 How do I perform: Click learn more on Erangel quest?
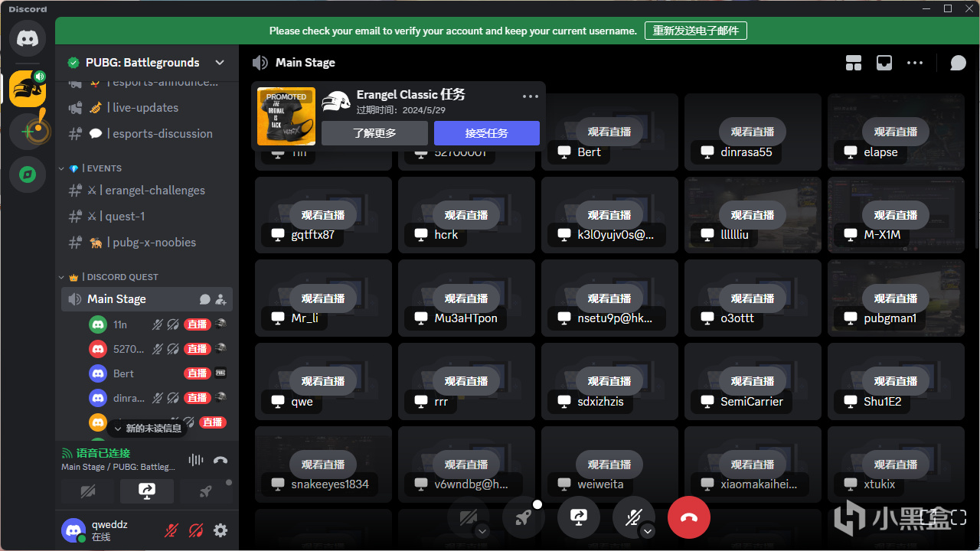[374, 133]
